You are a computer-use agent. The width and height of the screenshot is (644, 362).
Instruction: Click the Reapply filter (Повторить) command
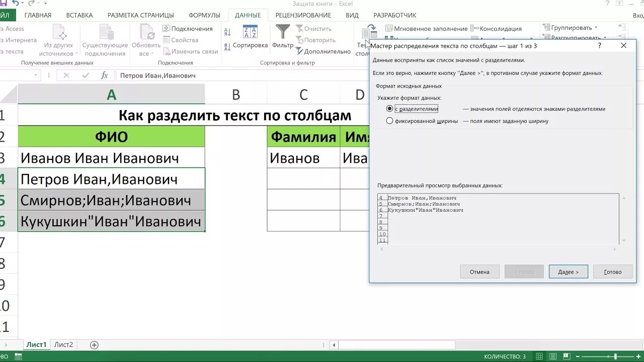pyautogui.click(x=315, y=40)
